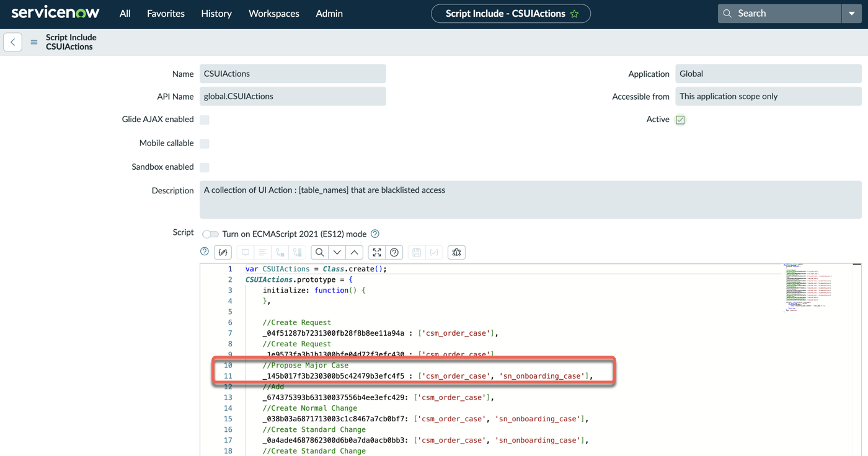Click the replace all toolbar icon

coord(298,252)
